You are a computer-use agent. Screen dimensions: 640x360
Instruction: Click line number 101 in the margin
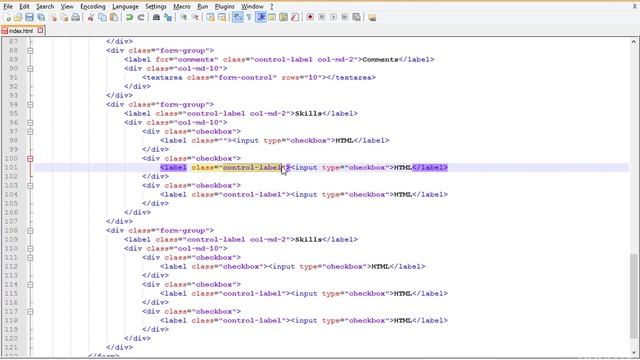pyautogui.click(x=11, y=167)
